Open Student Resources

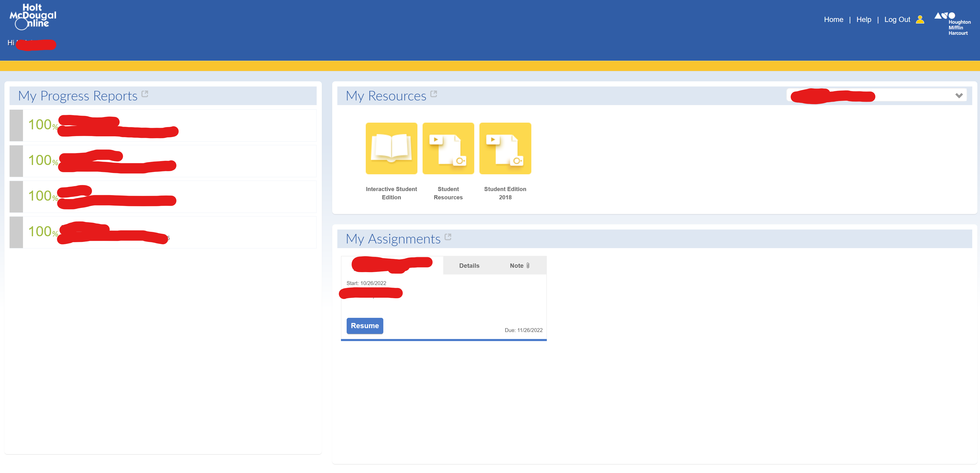click(448, 148)
